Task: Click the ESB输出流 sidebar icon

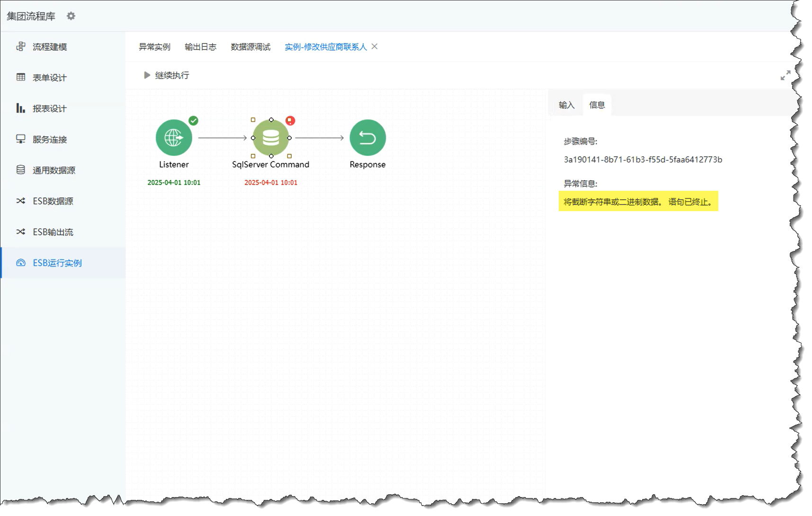Action: (x=21, y=232)
